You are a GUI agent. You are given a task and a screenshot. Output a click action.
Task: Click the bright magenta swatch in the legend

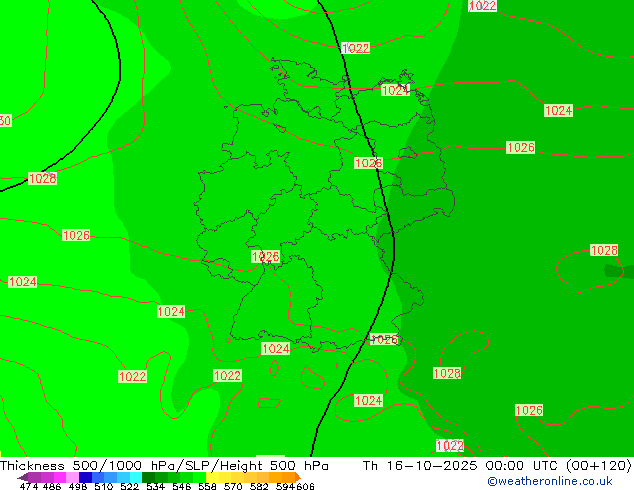tap(60, 477)
